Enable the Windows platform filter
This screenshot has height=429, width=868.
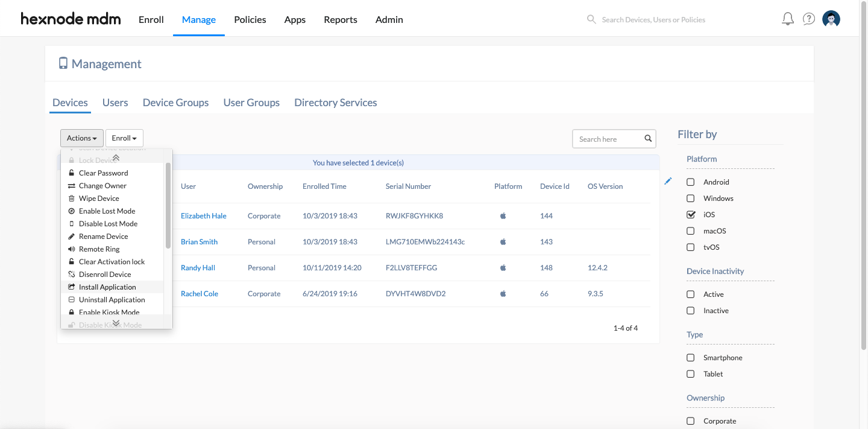pos(691,199)
